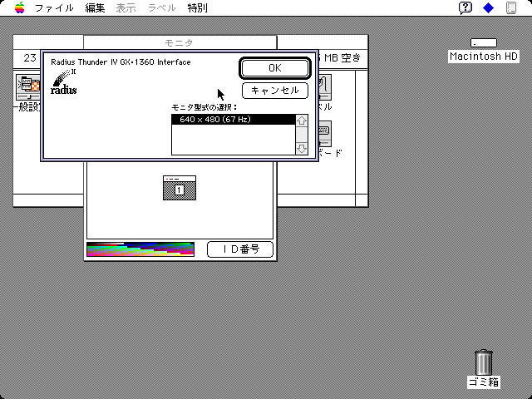532x399 pixels.
Task: Click the monitor 1 display icon
Action: [179, 188]
